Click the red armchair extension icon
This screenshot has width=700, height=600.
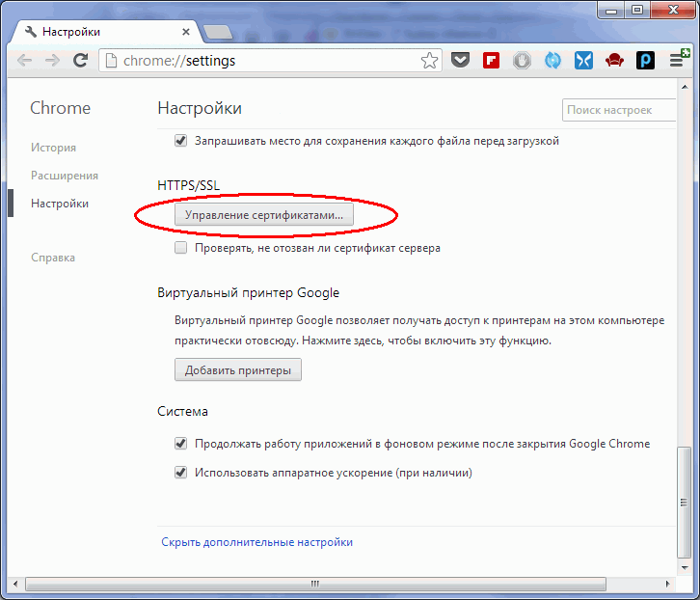614,61
